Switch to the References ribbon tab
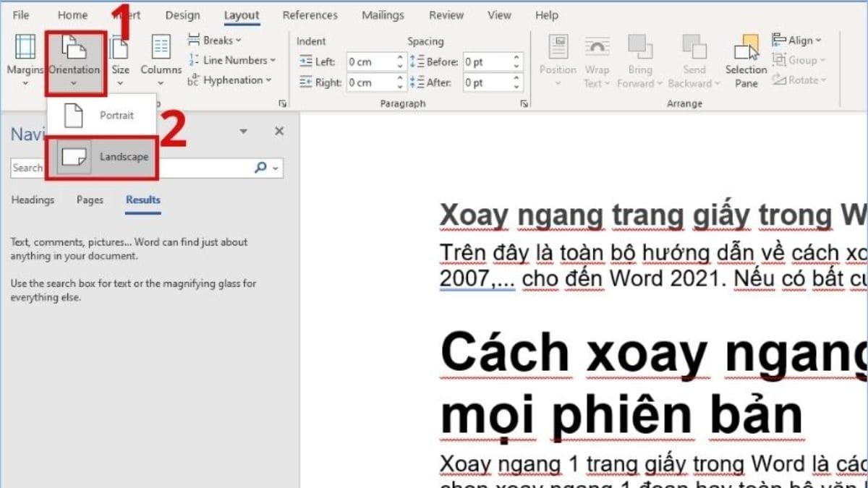This screenshot has height=488, width=868. point(310,15)
